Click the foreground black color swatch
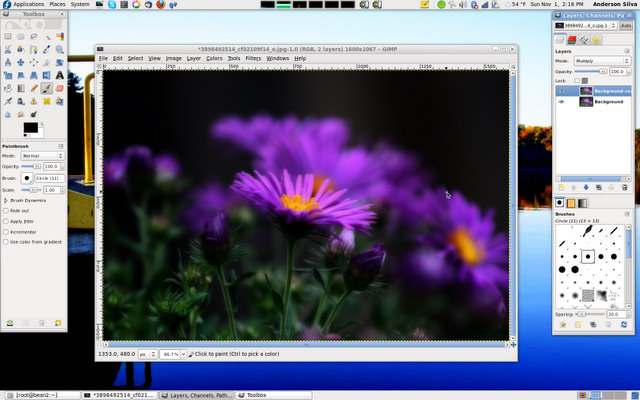 coord(29,127)
